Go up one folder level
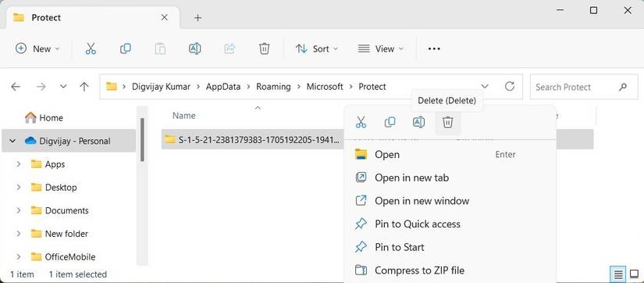Screen dimensions: 644x283 click(84, 87)
